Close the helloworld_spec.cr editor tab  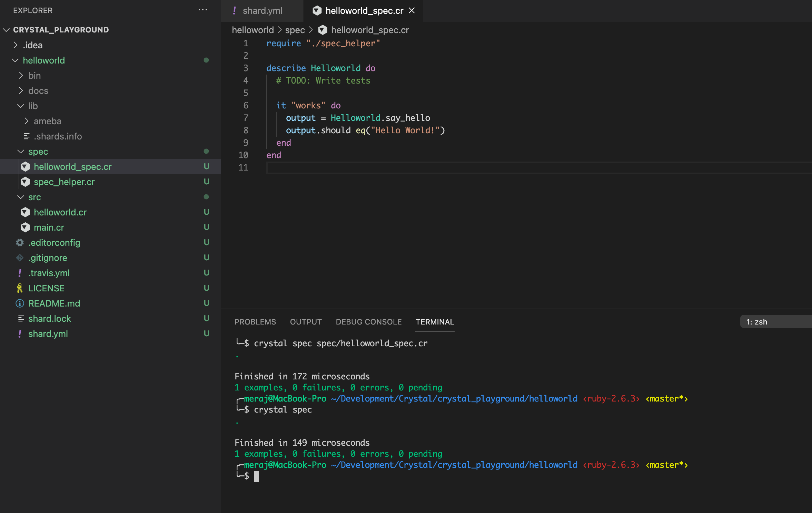412,11
